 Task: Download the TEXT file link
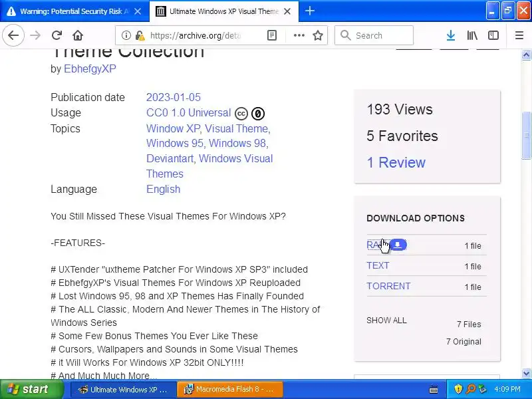point(378,265)
